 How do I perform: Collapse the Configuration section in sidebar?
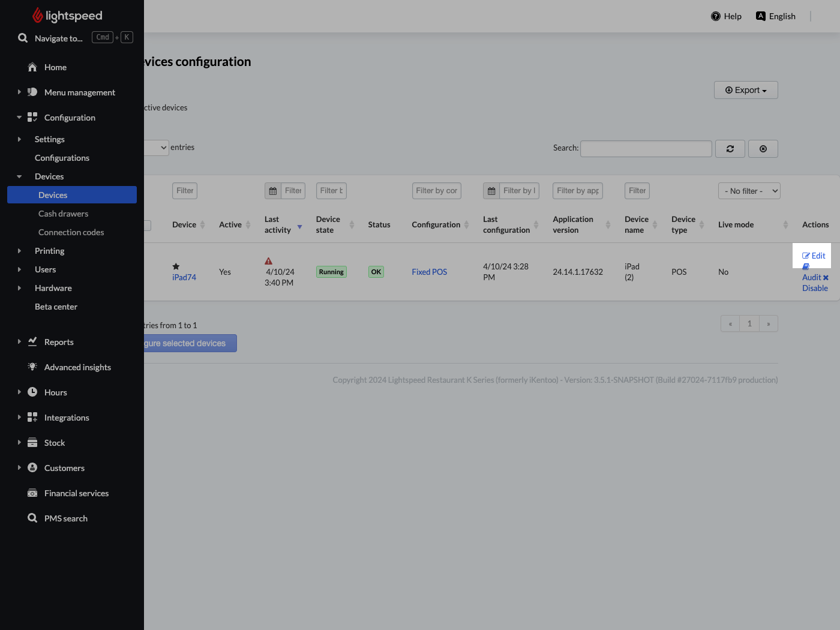coord(19,117)
